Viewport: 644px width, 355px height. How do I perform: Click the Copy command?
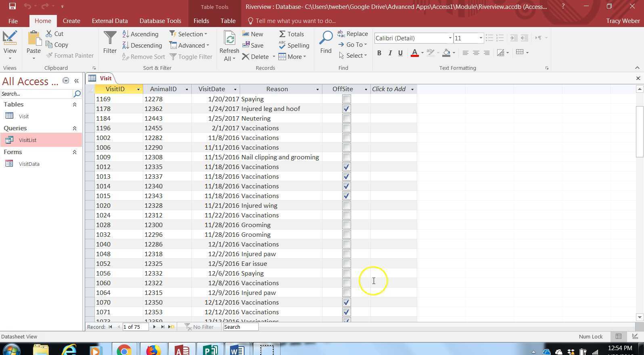57,45
